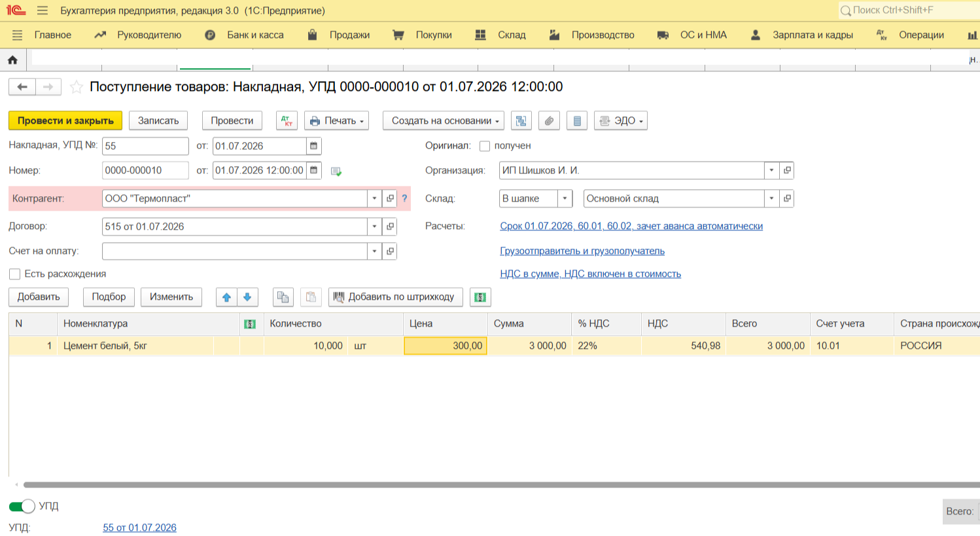The image size is (980, 536).
Task: Open the Зарплата и кадры section
Action: pos(813,35)
